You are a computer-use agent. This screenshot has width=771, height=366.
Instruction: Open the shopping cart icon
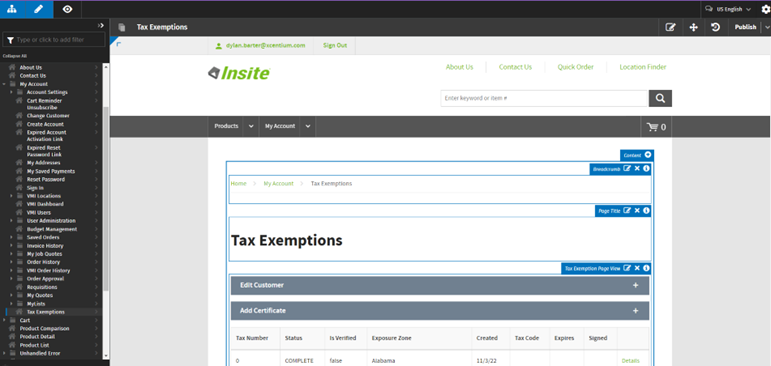656,127
